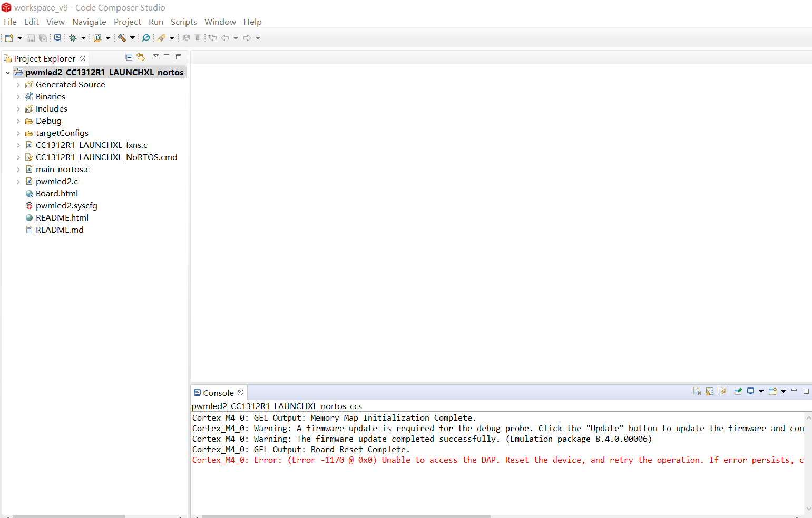
Task: Maximize the Console view
Action: 806,391
